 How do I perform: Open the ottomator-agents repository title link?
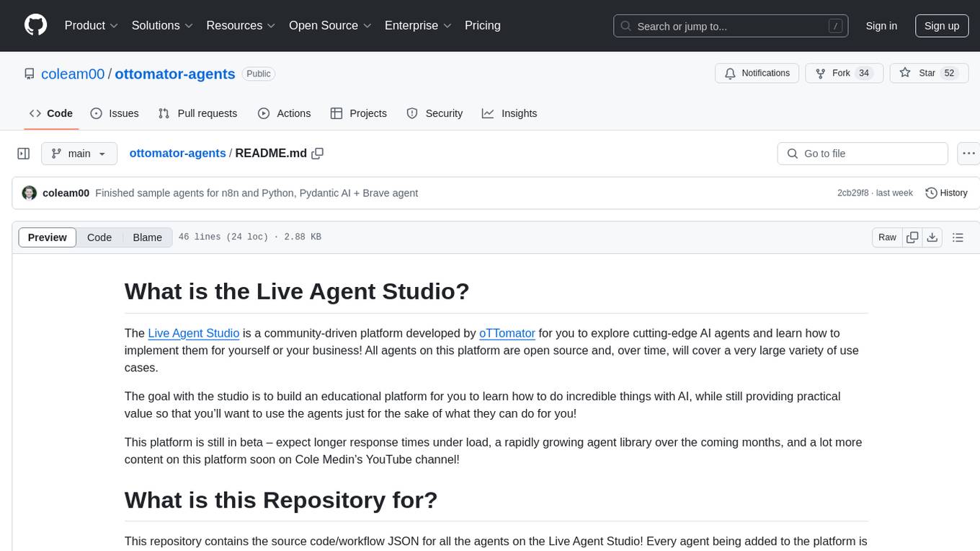pos(175,74)
